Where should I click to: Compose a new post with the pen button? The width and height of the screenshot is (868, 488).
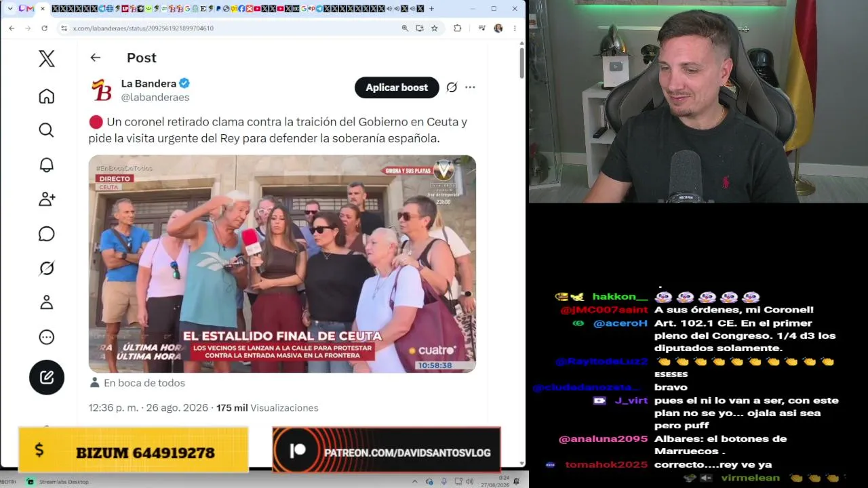pos(47,378)
